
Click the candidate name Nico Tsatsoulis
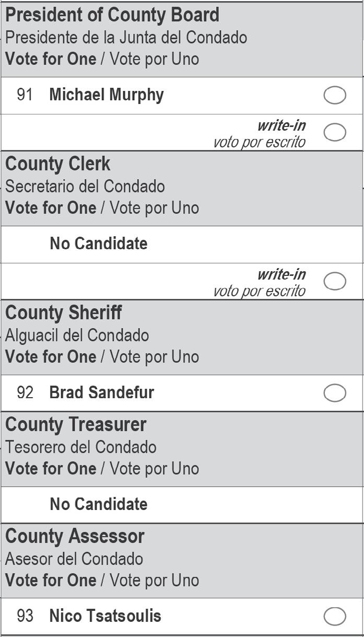tap(105, 616)
